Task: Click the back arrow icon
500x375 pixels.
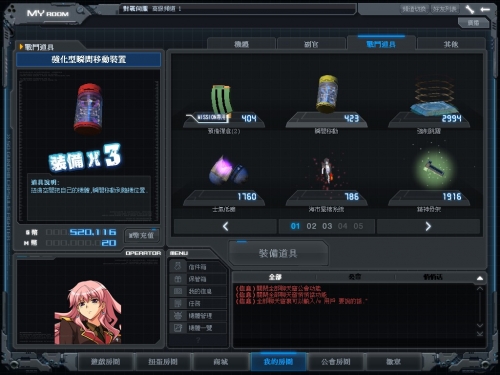Action: [485, 10]
